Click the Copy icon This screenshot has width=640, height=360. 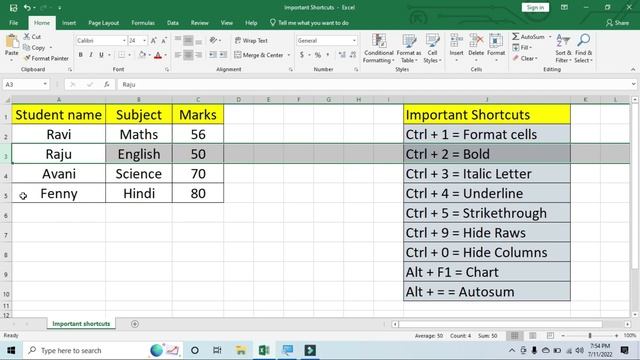[27, 48]
